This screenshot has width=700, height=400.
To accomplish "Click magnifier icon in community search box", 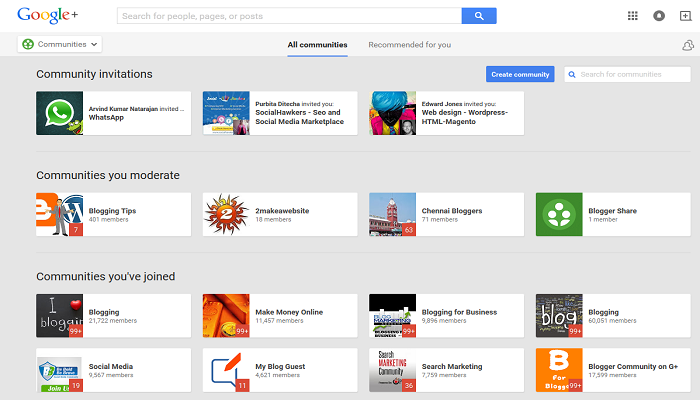I will click(x=572, y=75).
